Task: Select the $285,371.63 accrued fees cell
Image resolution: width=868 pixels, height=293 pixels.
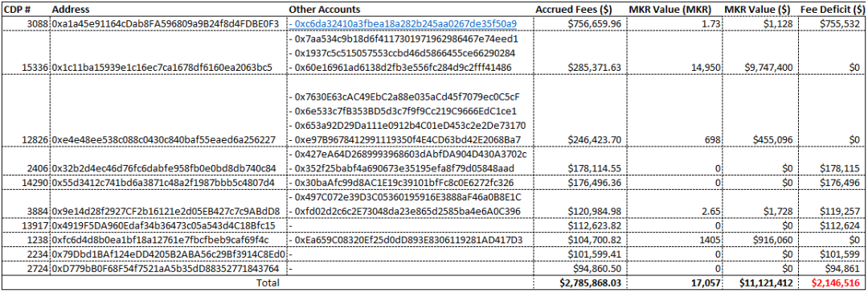Action: pos(596,67)
